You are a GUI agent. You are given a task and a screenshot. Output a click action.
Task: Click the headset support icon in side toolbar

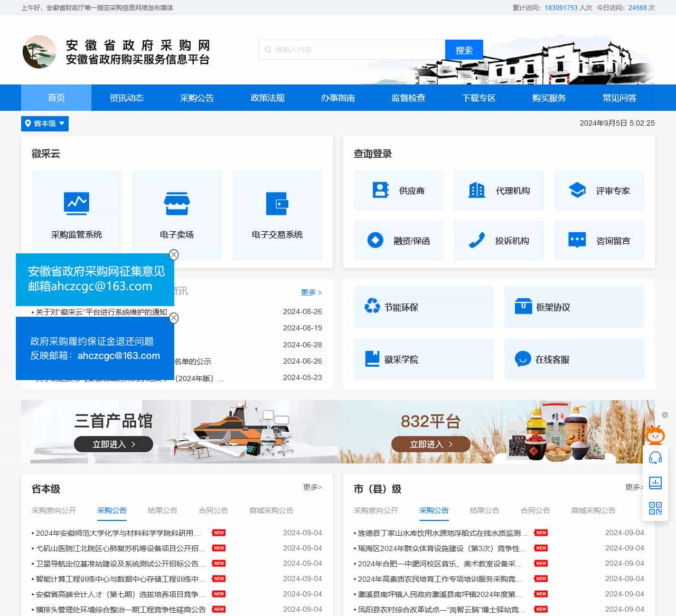pos(655,457)
